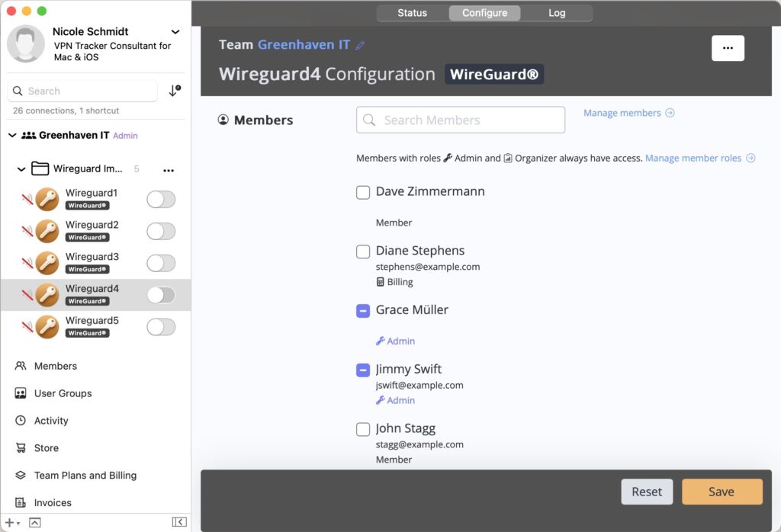
Task: Click the stephens@example.com email text
Action: coord(428,267)
